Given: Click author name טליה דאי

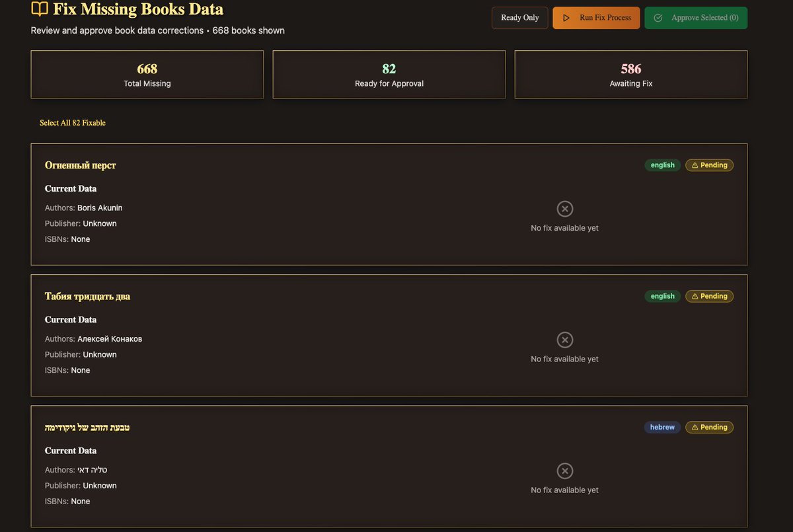Looking at the screenshot, I should pos(92,470).
